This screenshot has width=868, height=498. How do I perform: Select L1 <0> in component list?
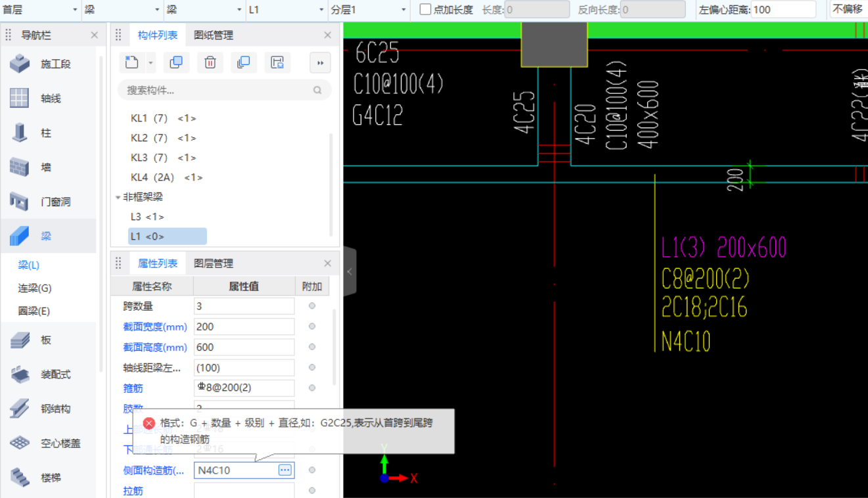[x=168, y=237]
